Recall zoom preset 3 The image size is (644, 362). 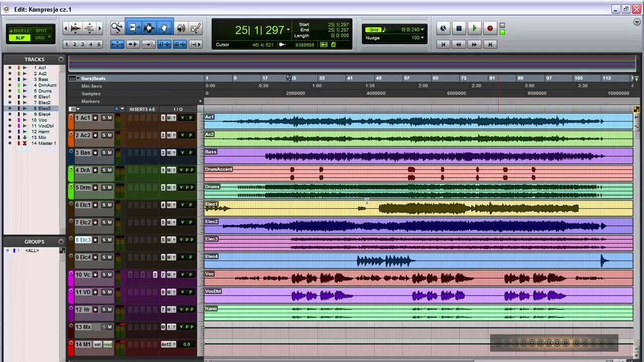click(x=83, y=44)
